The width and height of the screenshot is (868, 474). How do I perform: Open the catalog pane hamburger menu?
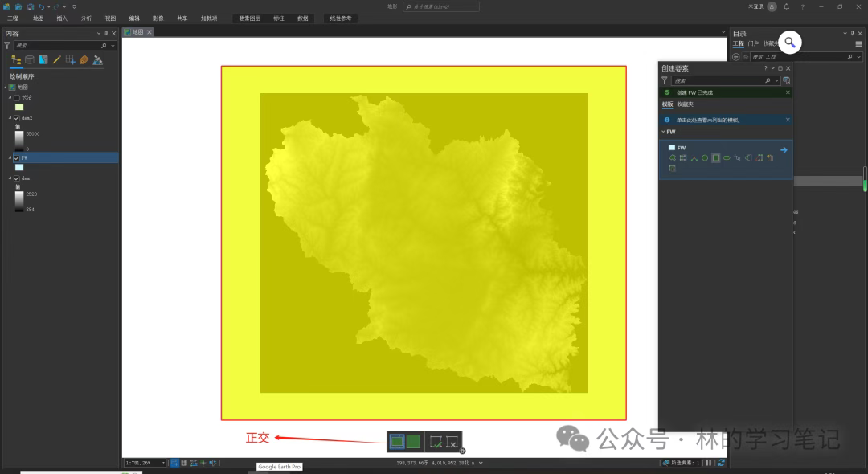[x=858, y=43]
